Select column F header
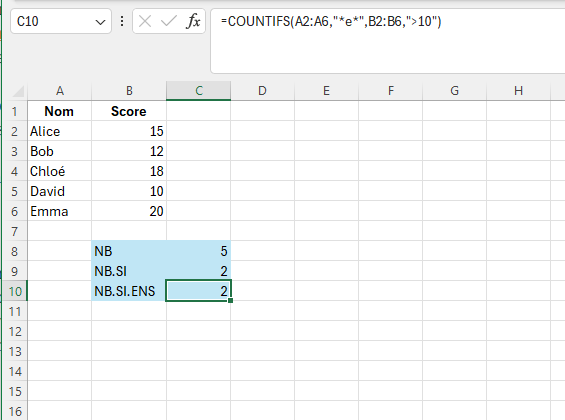This screenshot has width=565, height=420. 391,91
